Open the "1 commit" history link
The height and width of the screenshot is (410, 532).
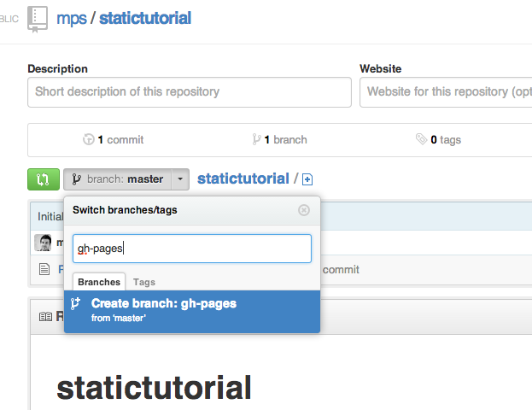[x=114, y=139]
